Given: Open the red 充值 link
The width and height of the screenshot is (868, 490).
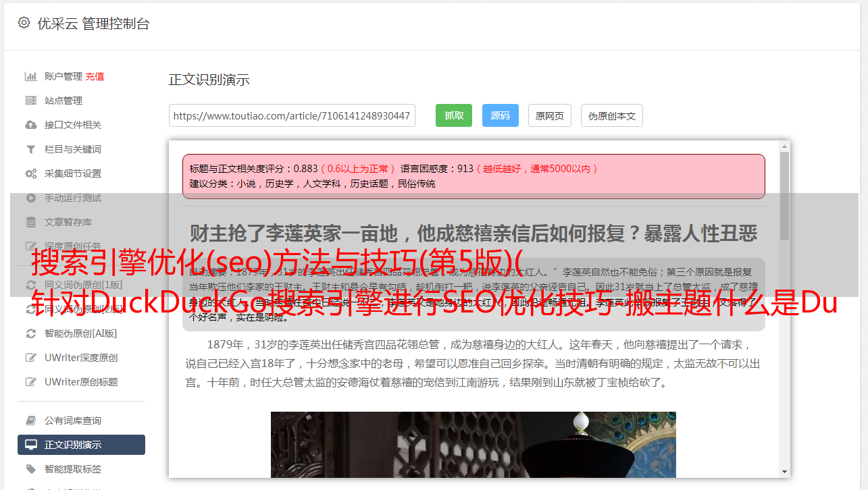Looking at the screenshot, I should point(95,76).
